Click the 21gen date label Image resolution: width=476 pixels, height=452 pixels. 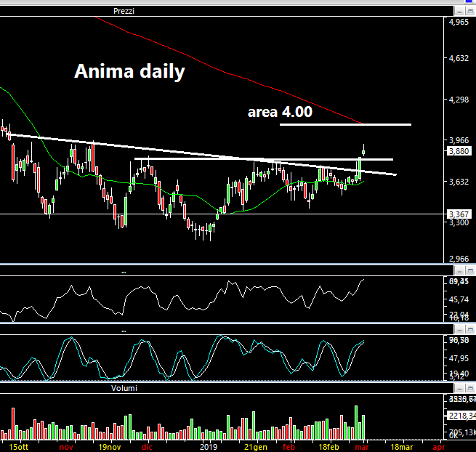(x=256, y=447)
